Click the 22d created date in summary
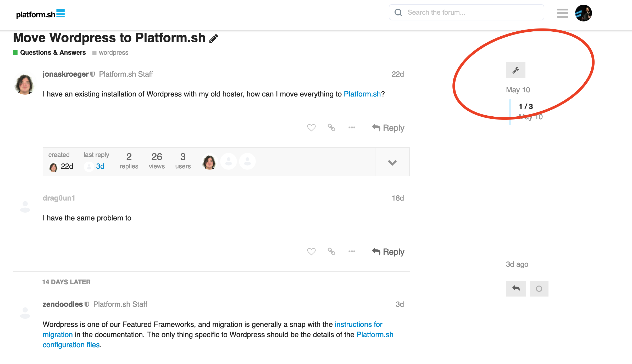The width and height of the screenshot is (632, 364). [67, 166]
